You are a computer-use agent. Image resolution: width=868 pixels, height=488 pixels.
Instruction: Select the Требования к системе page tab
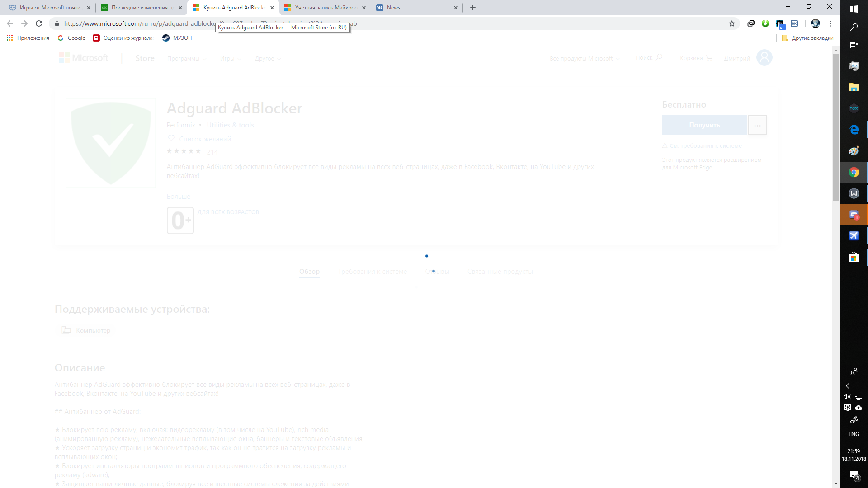pos(373,272)
